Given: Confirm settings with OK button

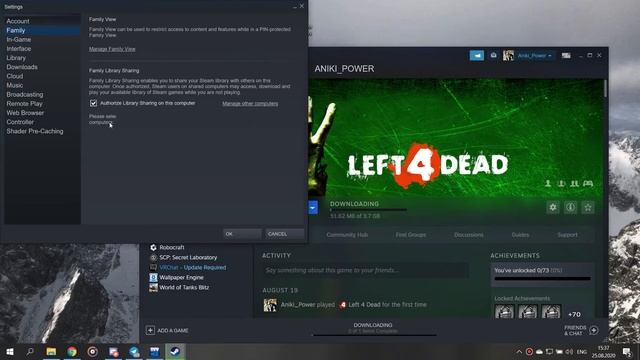Looking at the screenshot, I should pyautogui.click(x=242, y=234).
